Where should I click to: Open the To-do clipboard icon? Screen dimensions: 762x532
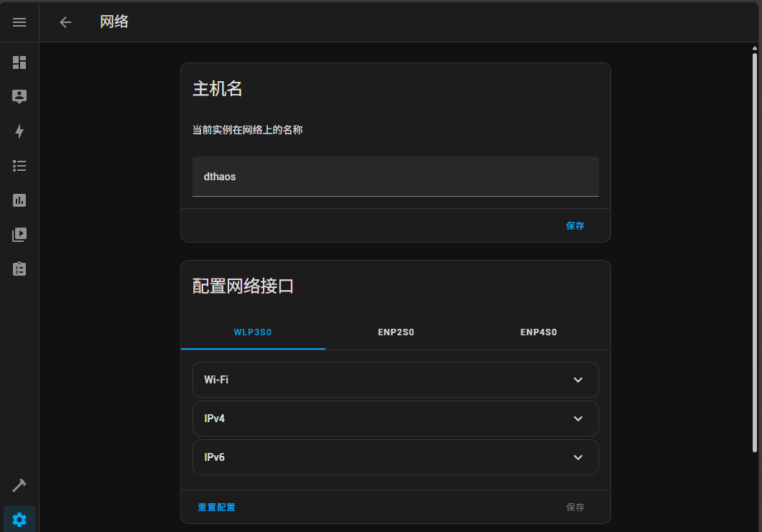[19, 269]
